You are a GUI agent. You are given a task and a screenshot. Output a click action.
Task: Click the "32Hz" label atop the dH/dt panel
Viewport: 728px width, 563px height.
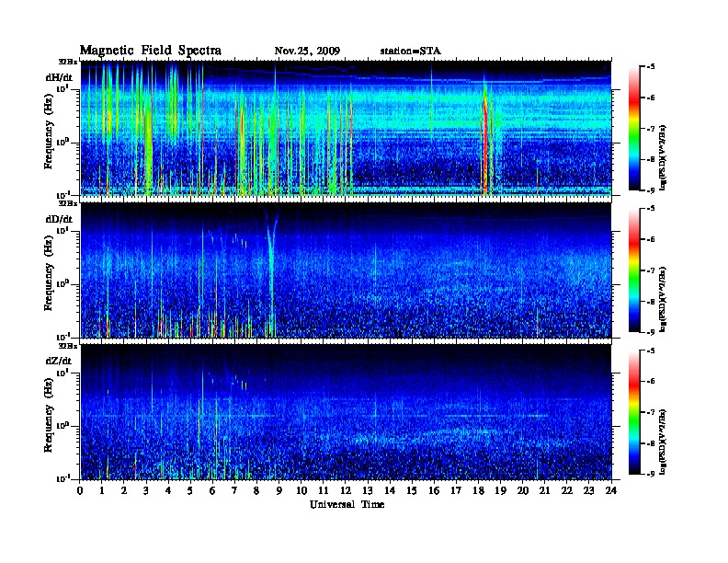pyautogui.click(x=68, y=62)
